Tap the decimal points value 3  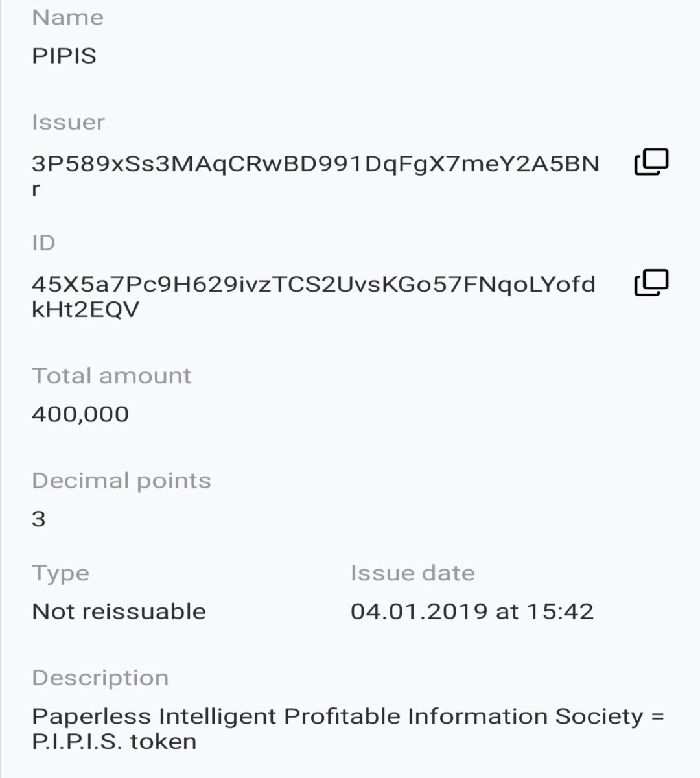click(x=39, y=519)
